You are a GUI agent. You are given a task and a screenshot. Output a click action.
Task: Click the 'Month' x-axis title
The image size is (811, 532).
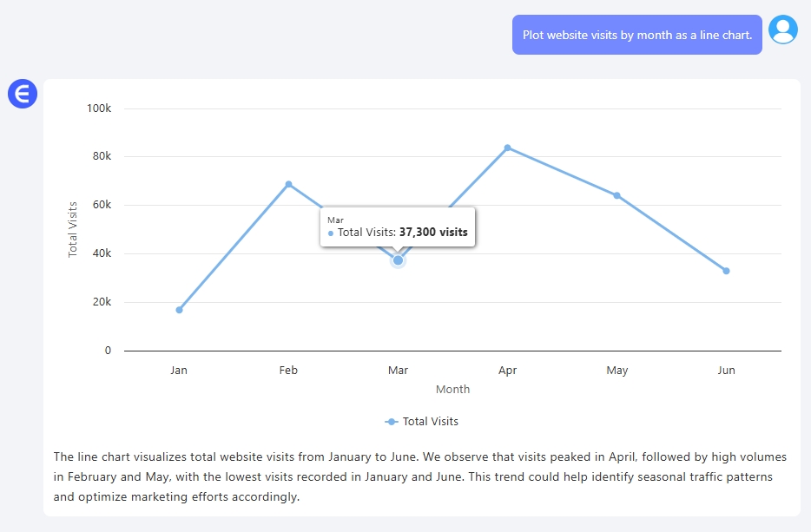[452, 390]
